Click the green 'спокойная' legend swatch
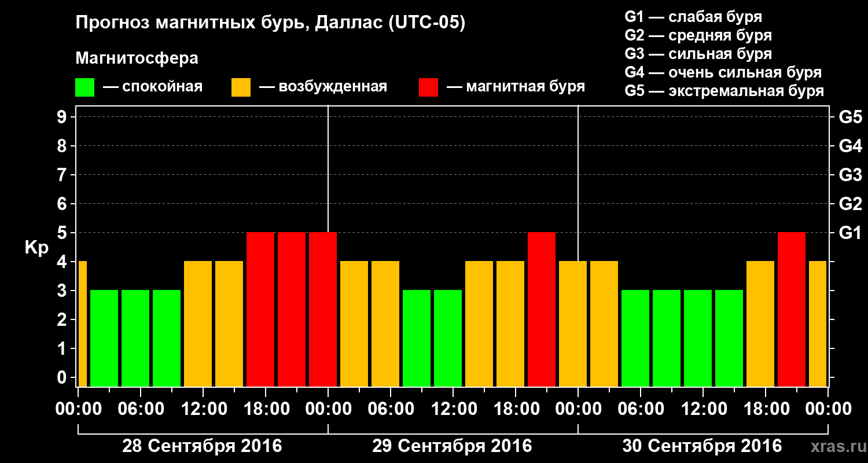868x463 pixels. 84,87
